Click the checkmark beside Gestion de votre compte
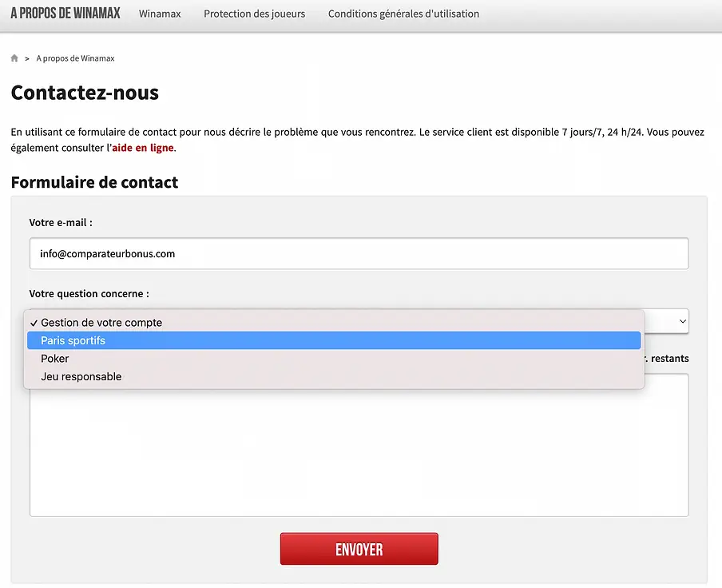 34,322
